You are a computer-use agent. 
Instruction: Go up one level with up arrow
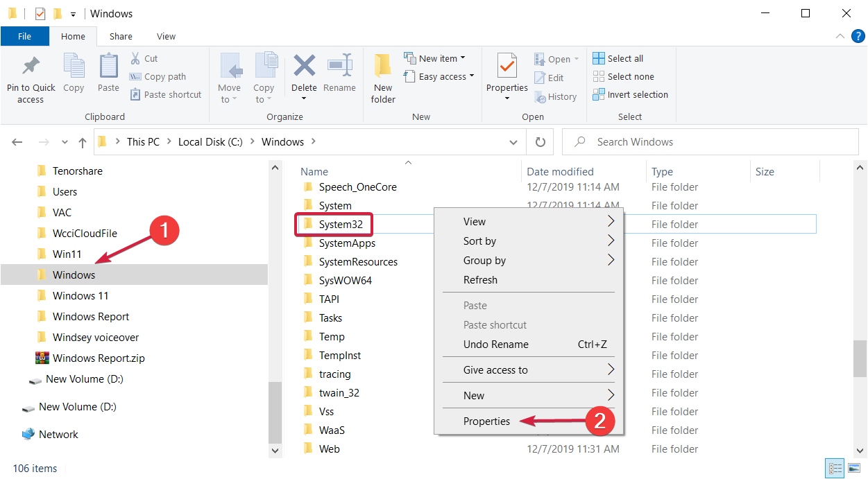click(83, 142)
